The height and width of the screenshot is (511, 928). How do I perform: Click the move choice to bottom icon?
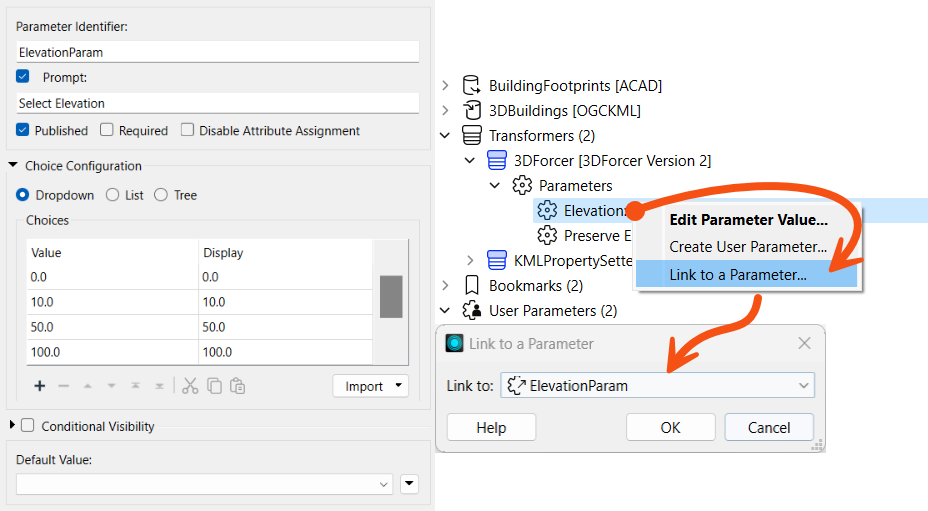(159, 386)
